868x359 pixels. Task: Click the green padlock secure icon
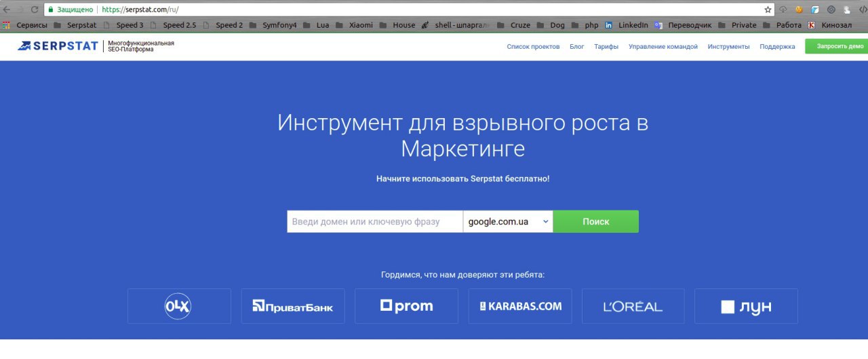(50, 10)
